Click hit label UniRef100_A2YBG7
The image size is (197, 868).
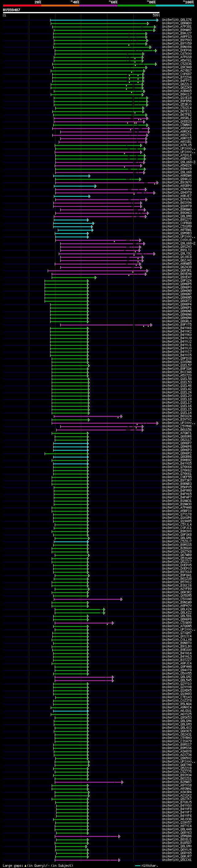click(x=177, y=71)
